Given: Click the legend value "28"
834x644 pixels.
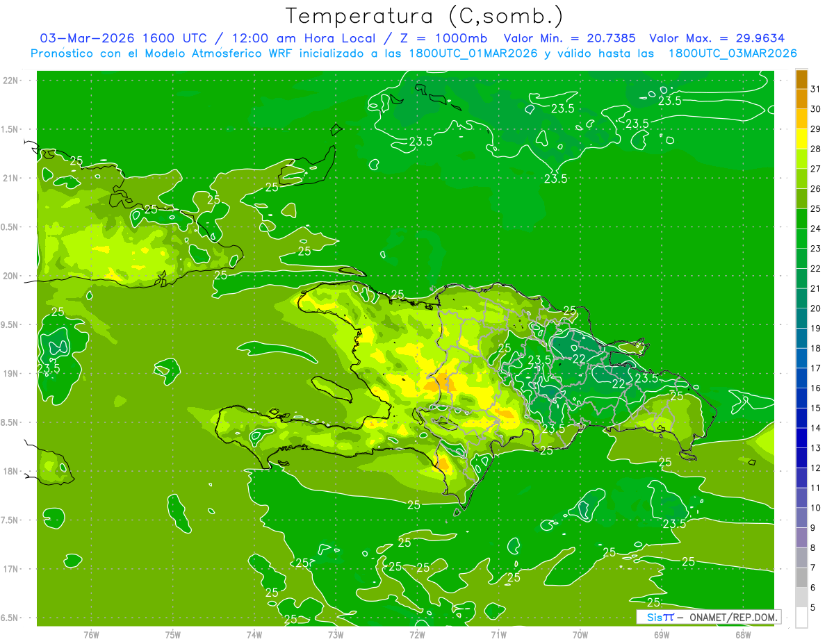Looking at the screenshot, I should [816, 149].
